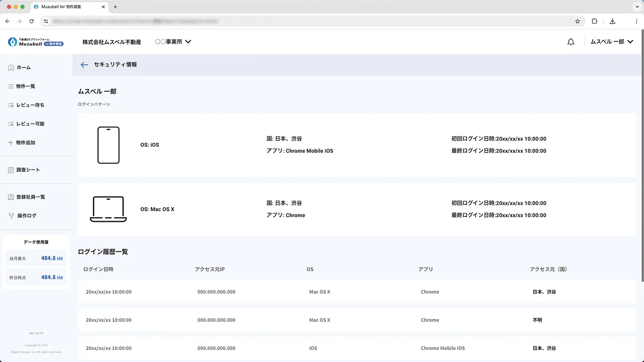Select the ホーム icon in the sidebar

10,67
